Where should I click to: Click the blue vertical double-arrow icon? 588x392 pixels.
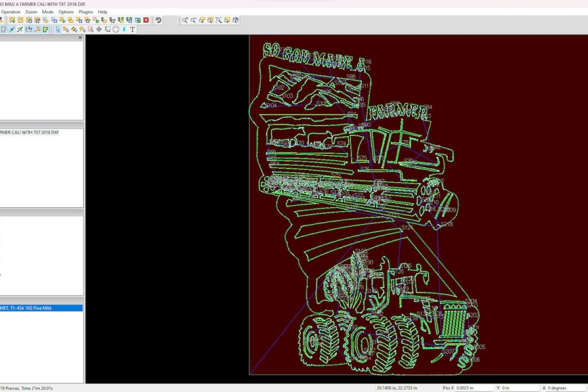pyautogui.click(x=124, y=29)
